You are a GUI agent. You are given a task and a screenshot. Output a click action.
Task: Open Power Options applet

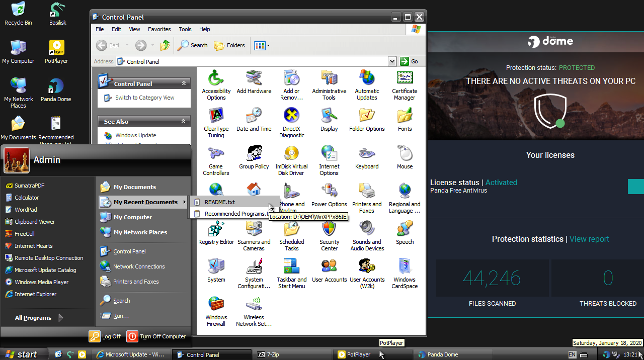coord(329,195)
